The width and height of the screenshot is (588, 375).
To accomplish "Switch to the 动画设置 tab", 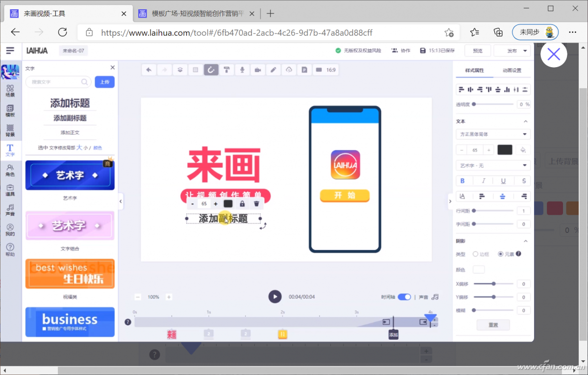I will (512, 71).
